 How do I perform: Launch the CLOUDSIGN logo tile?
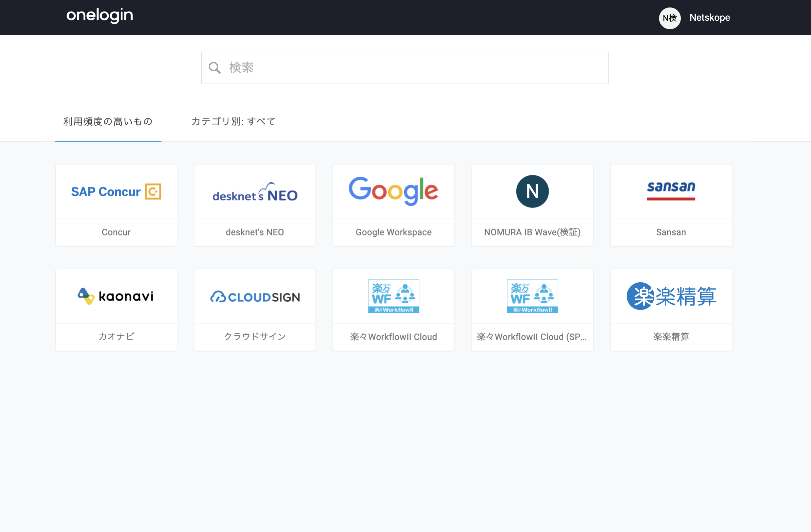coord(255,297)
